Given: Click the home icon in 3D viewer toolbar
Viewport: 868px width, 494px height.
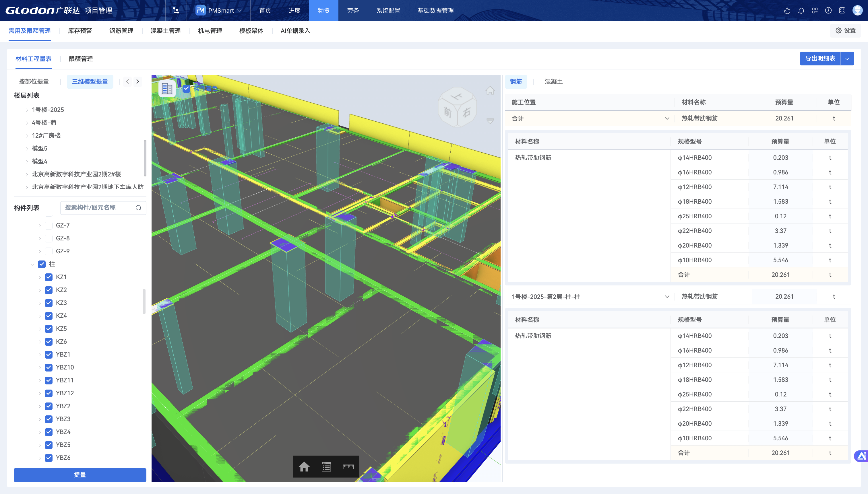Looking at the screenshot, I should (304, 467).
